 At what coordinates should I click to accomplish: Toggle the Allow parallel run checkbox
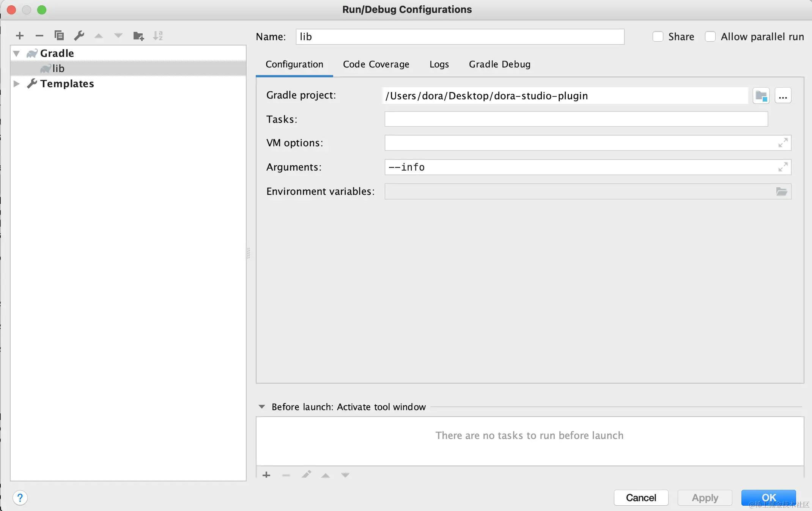[x=710, y=37]
